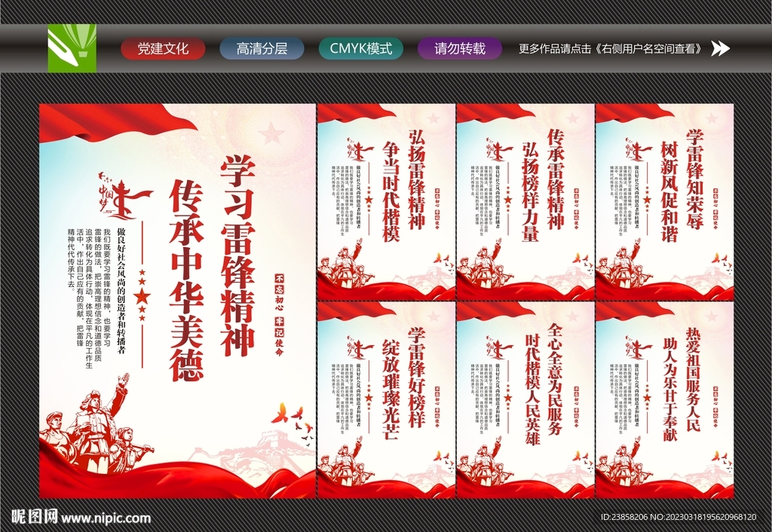Enable the CMYK模式 color mode option

(360, 47)
